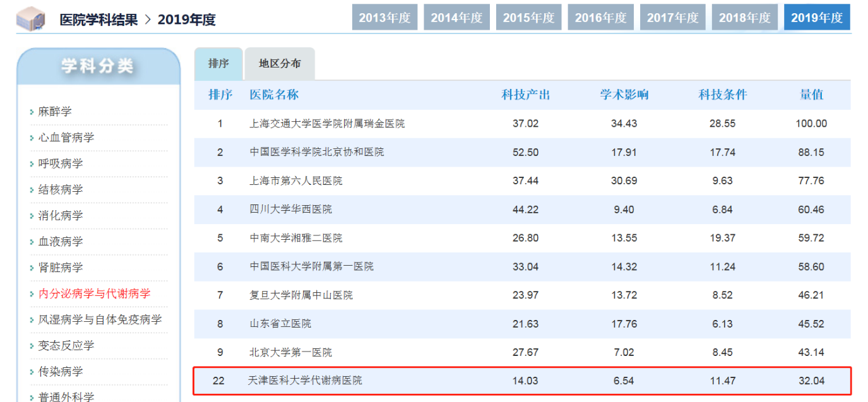
Task: Click the 43.14 量值 cell
Action: click(x=811, y=352)
